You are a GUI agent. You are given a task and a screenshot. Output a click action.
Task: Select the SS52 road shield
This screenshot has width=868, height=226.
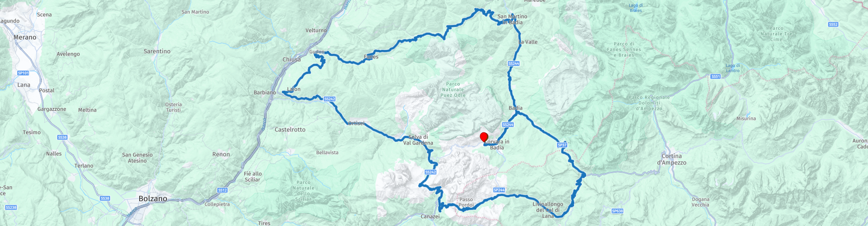(x=833, y=24)
